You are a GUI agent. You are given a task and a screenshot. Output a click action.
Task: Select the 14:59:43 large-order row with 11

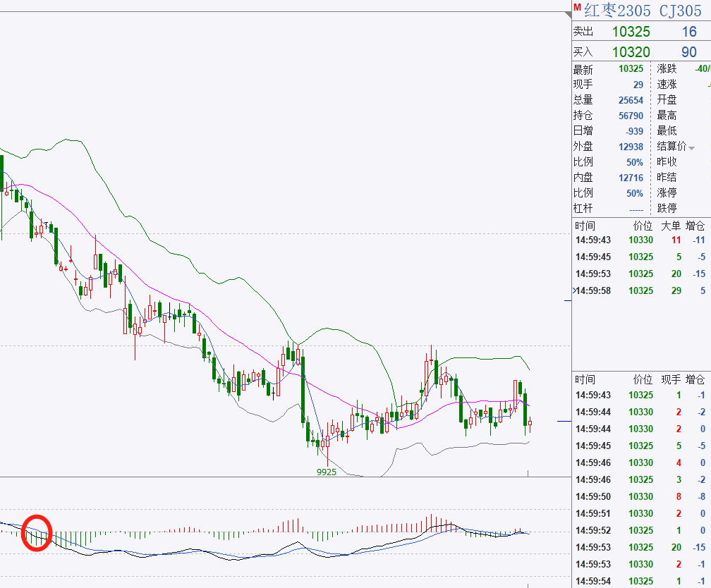tap(640, 240)
